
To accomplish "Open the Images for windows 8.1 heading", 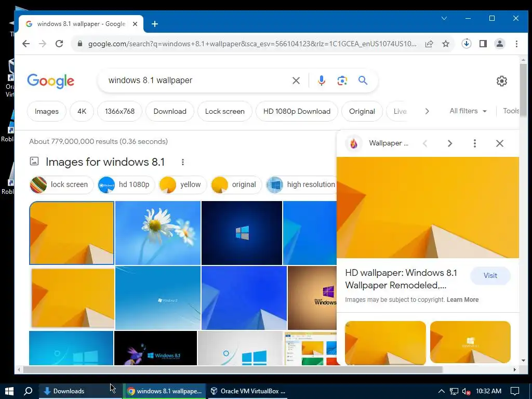I will coord(105,162).
